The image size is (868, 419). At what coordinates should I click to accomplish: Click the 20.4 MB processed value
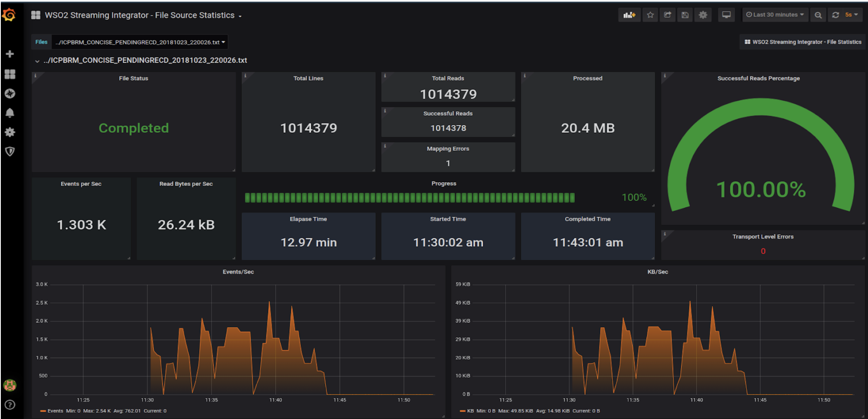[x=588, y=128]
